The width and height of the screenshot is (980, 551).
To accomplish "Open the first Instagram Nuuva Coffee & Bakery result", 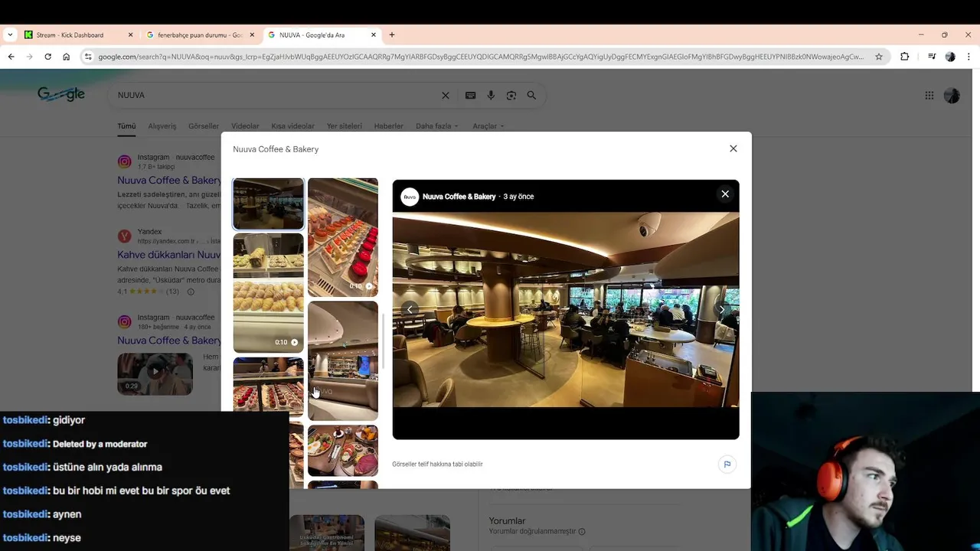I will pos(169,180).
